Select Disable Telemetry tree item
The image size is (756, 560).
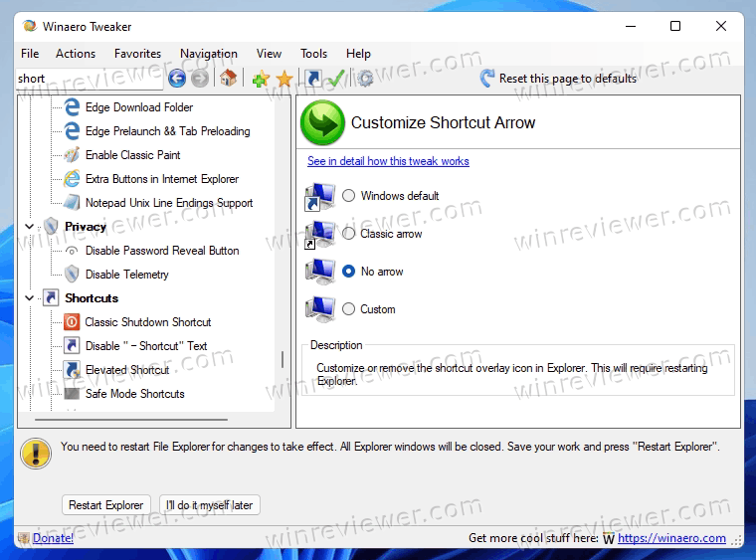pos(126,275)
